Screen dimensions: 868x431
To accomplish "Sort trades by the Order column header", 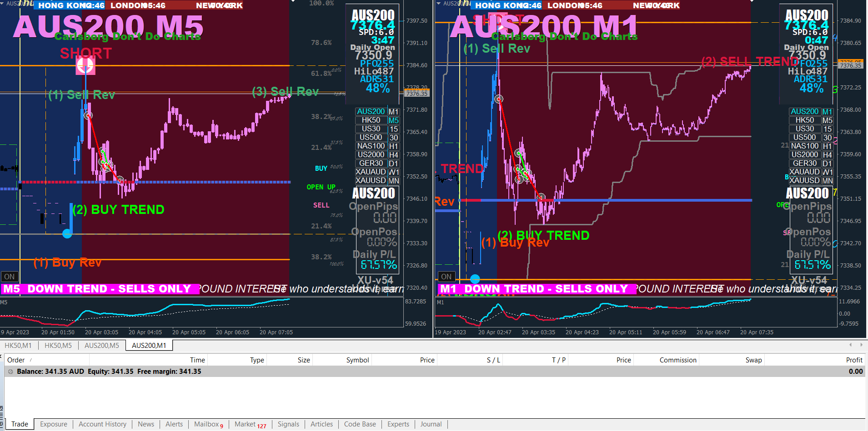I will coord(47,360).
